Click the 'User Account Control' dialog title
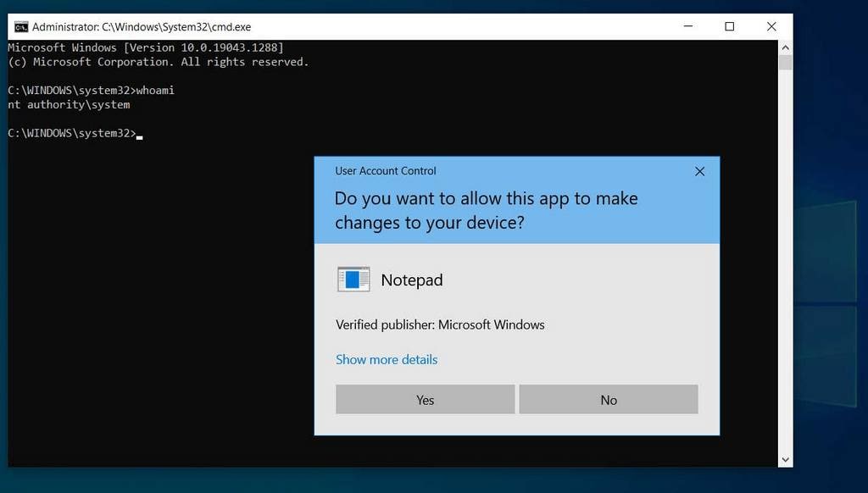868x493 pixels. [386, 171]
